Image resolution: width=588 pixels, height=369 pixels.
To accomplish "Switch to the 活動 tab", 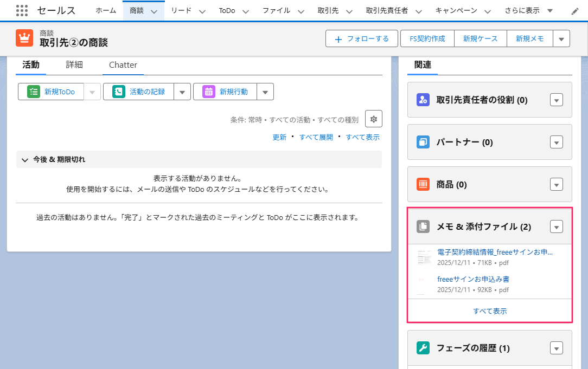I will pyautogui.click(x=31, y=65).
